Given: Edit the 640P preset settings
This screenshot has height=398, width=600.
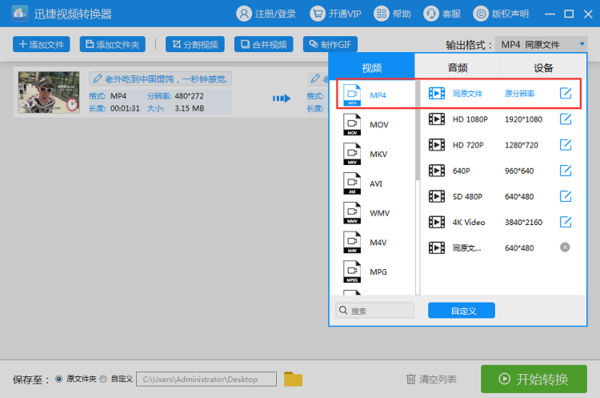Looking at the screenshot, I should 565,170.
